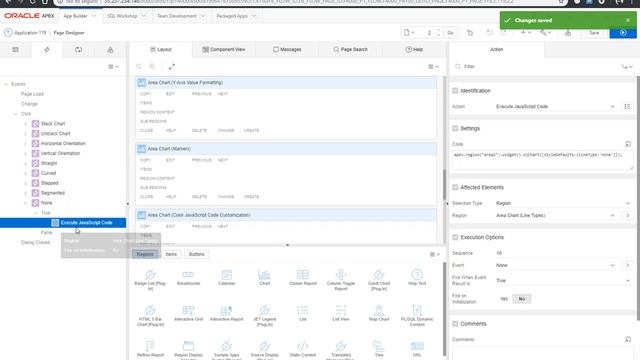Add a Calendar region from gallery

point(227,278)
